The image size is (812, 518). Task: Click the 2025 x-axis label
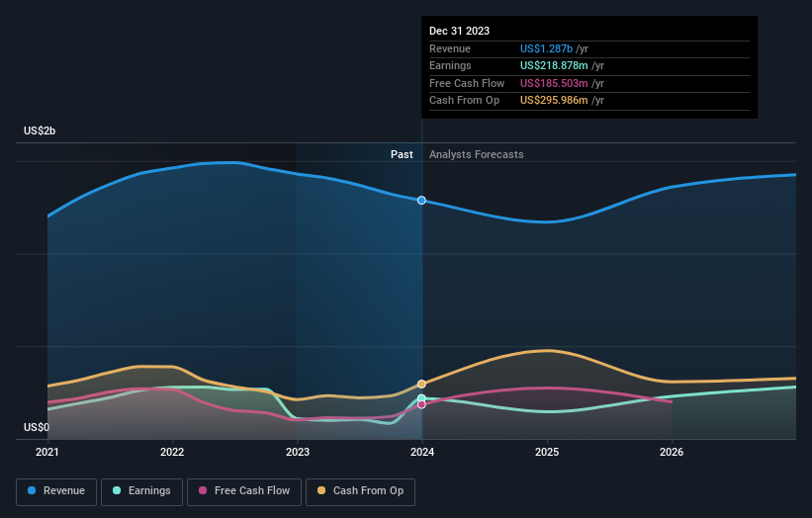pos(547,453)
